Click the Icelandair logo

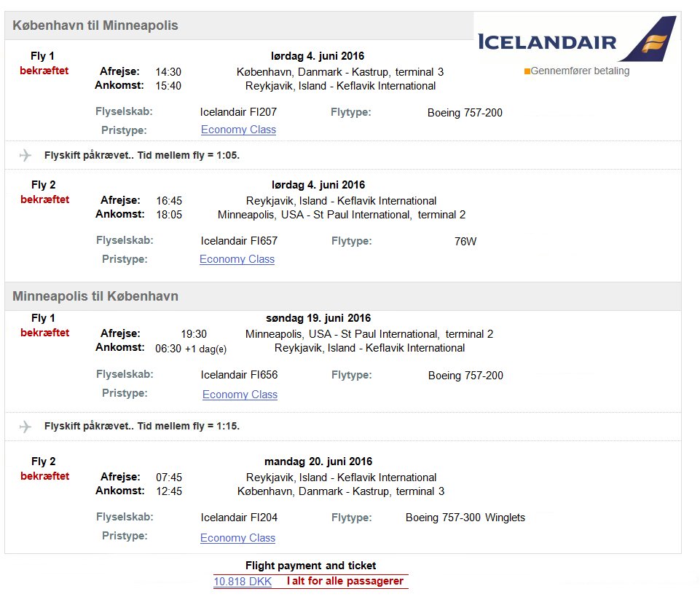pyautogui.click(x=577, y=39)
